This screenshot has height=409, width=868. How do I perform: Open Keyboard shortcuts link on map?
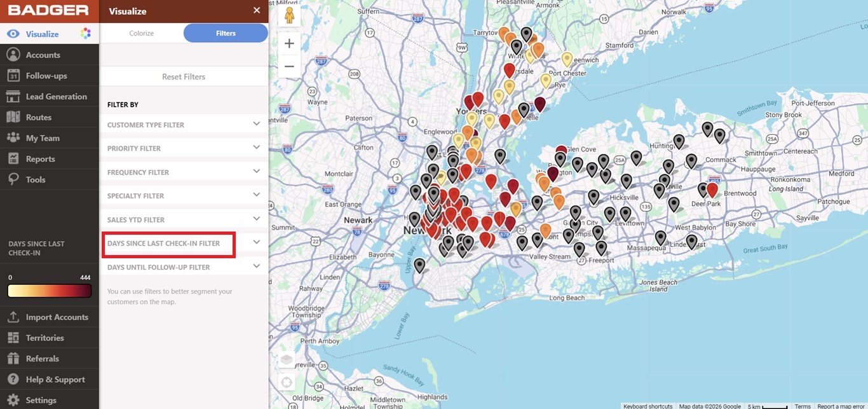648,406
